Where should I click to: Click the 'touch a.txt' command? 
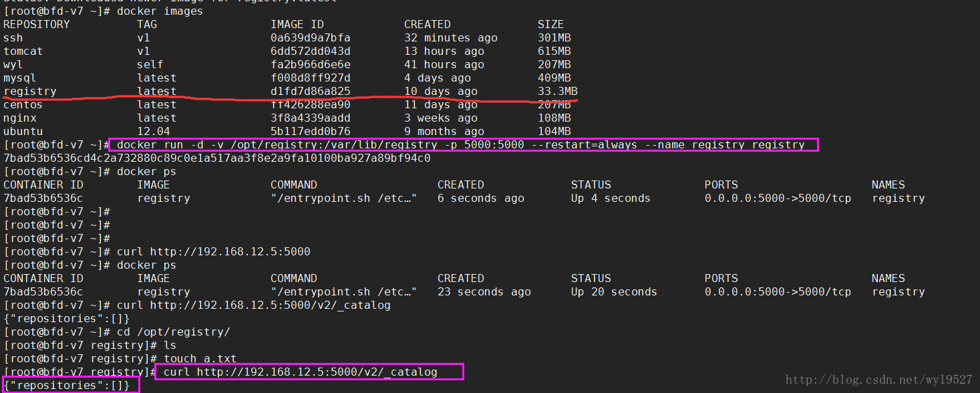(200, 358)
